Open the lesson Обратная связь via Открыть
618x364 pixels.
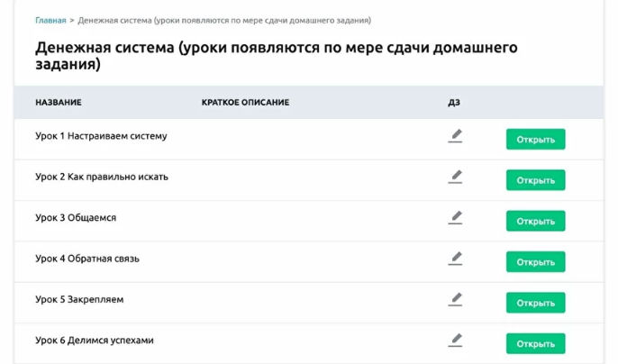click(x=535, y=262)
